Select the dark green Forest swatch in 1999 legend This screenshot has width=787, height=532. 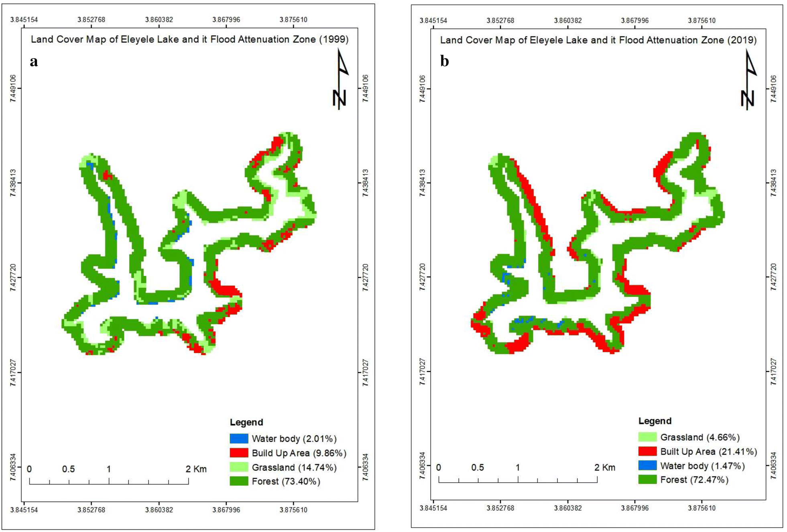point(239,481)
